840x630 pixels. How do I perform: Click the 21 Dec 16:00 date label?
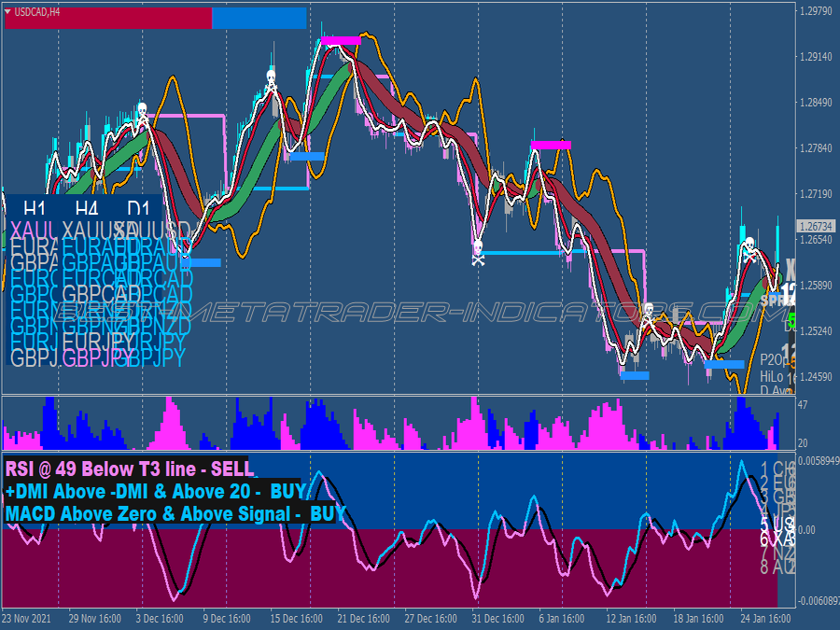(364, 619)
